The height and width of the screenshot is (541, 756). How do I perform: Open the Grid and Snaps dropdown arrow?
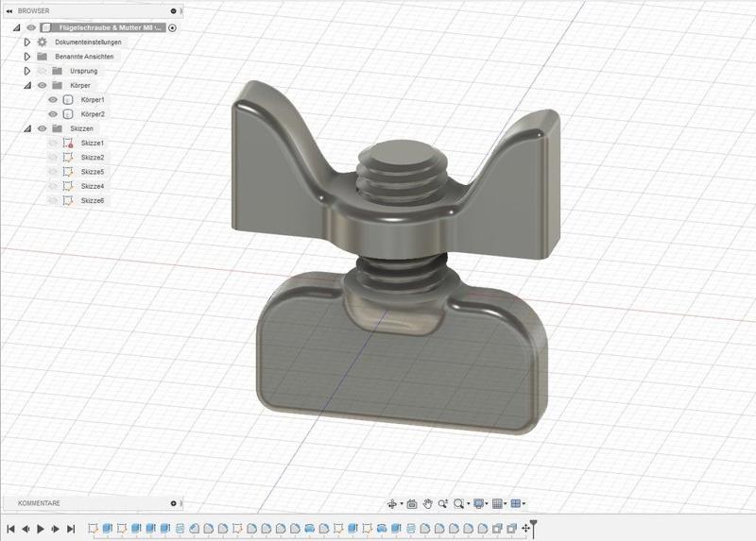click(x=506, y=504)
